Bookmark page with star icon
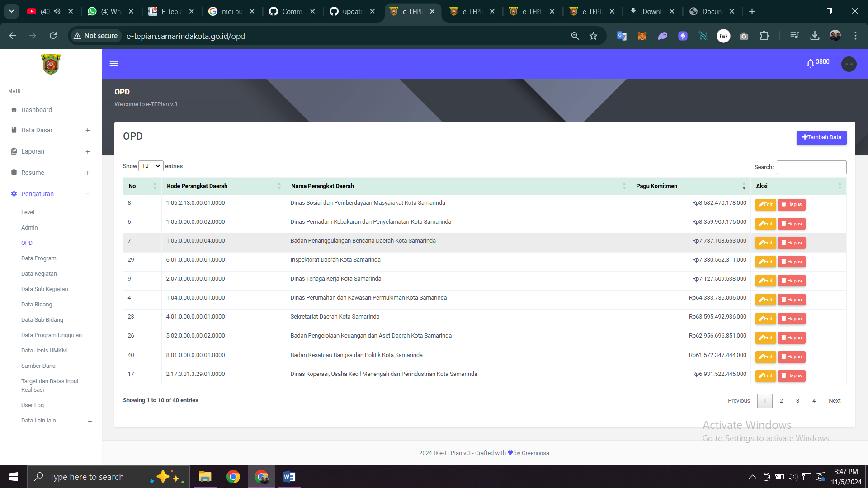The width and height of the screenshot is (868, 488). coord(594,36)
